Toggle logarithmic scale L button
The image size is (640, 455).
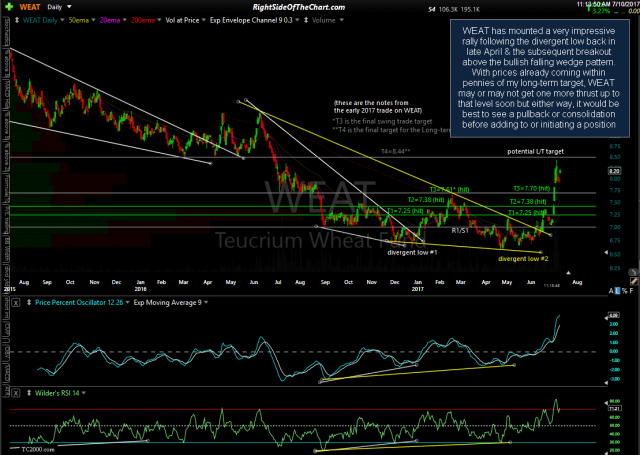(x=618, y=291)
